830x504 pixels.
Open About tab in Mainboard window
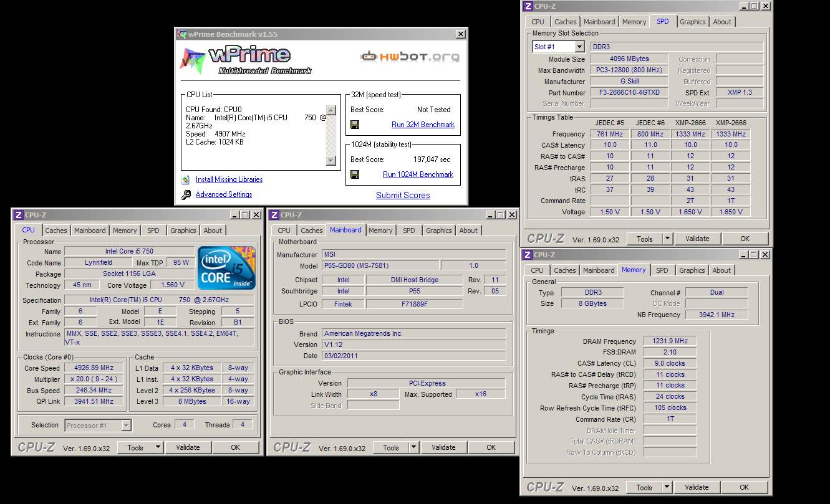468,231
